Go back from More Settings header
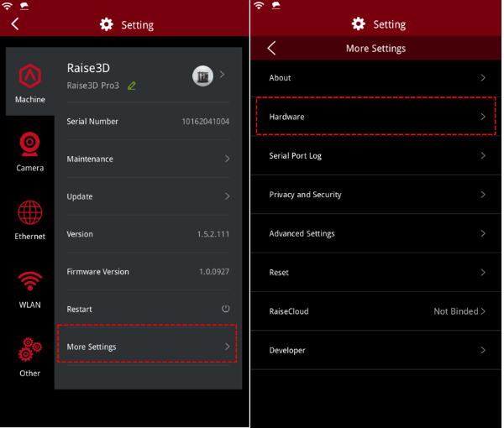This screenshot has height=428, width=504. tap(271, 49)
